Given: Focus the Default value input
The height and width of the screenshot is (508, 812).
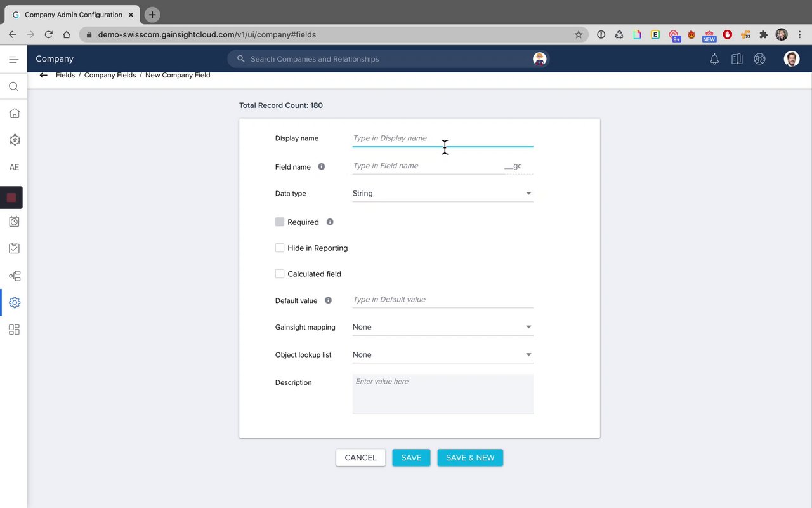Looking at the screenshot, I should [443, 299].
